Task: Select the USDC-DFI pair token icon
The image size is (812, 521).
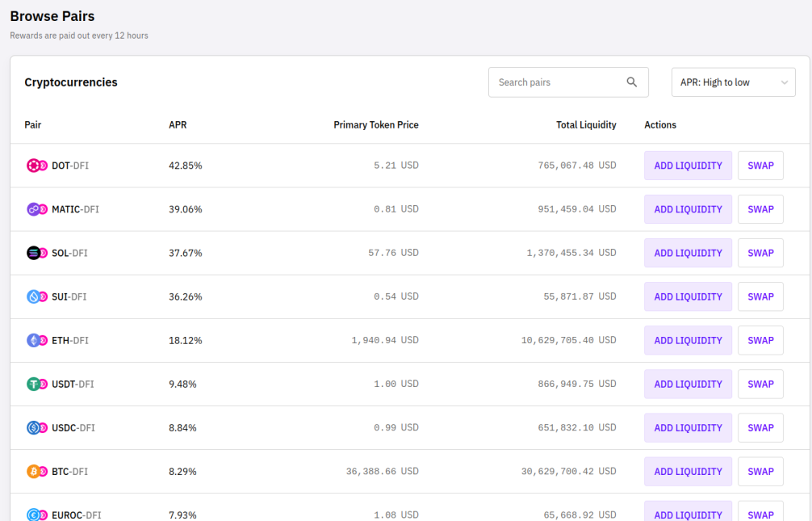Action: click(x=37, y=427)
